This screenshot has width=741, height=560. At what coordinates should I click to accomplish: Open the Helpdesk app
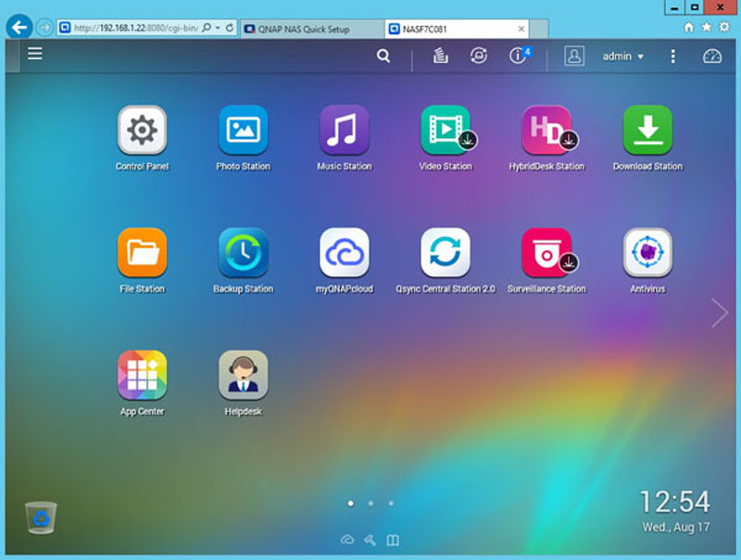(x=243, y=375)
